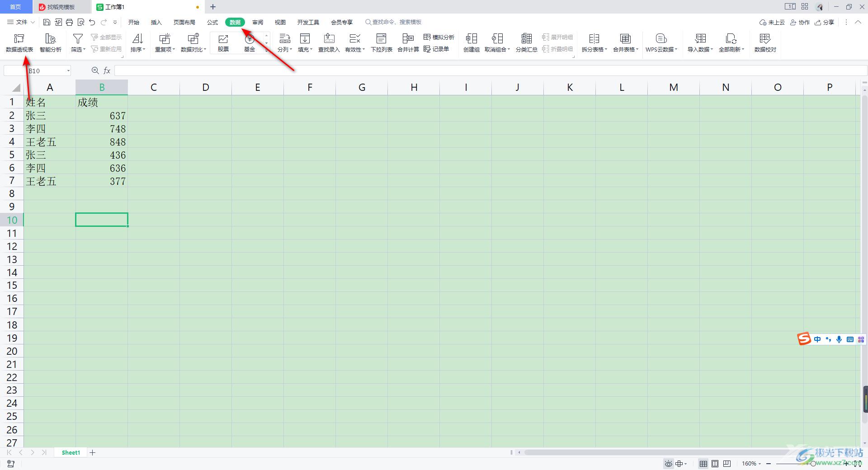Click the 填充 fill icon

pyautogui.click(x=305, y=39)
